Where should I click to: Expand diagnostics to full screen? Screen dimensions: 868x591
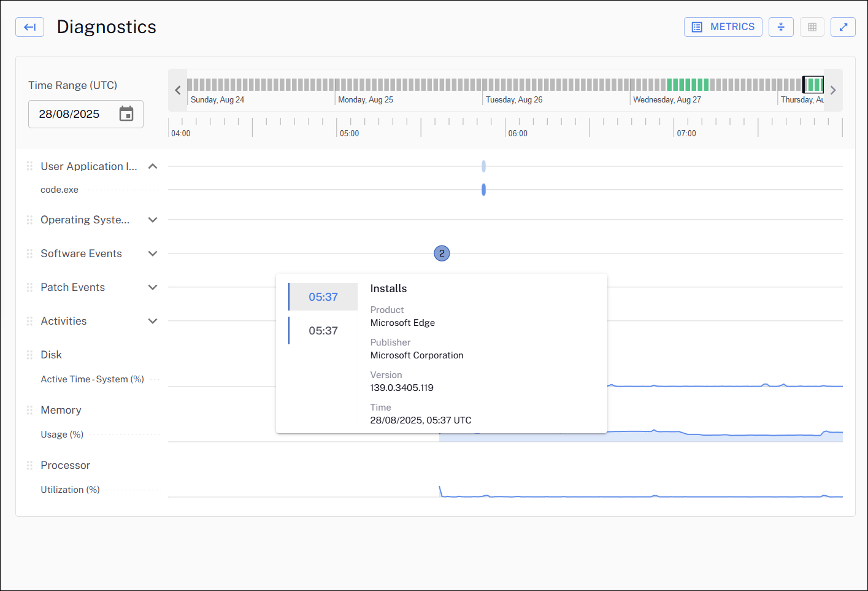point(843,27)
